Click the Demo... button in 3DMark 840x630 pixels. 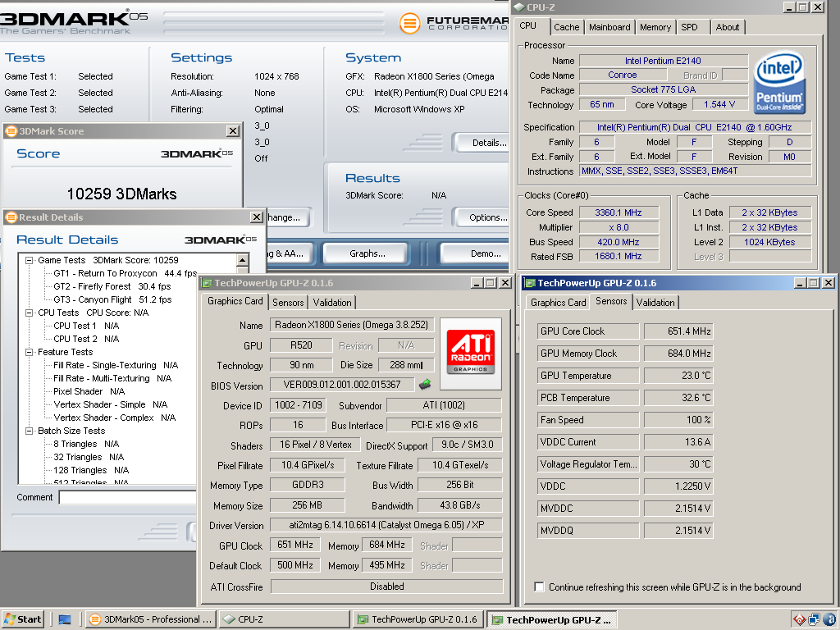coord(475,253)
